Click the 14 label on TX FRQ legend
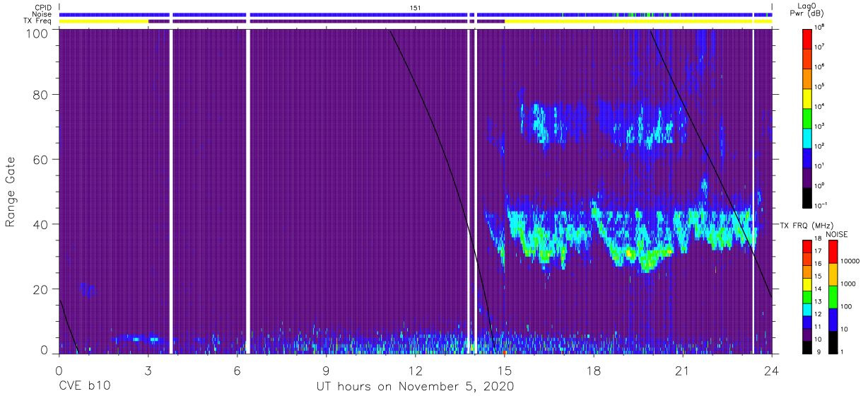 [819, 289]
